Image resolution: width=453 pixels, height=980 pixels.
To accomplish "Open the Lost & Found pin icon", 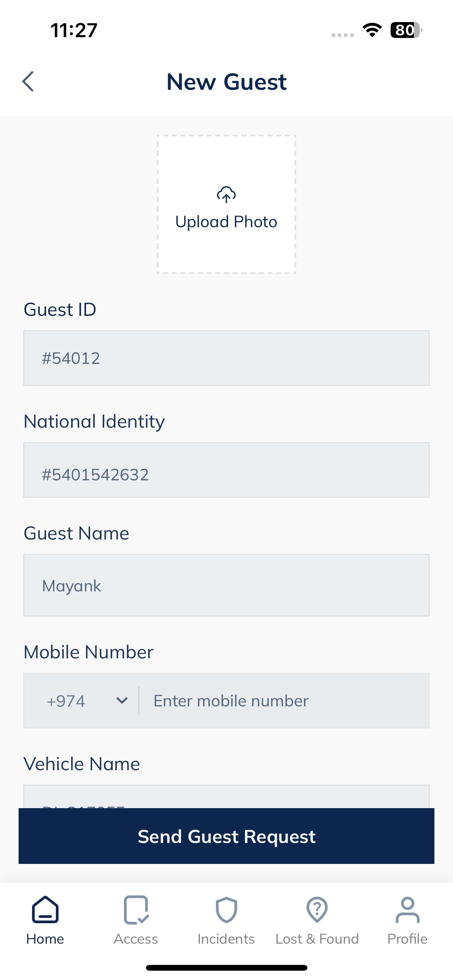I will (317, 910).
